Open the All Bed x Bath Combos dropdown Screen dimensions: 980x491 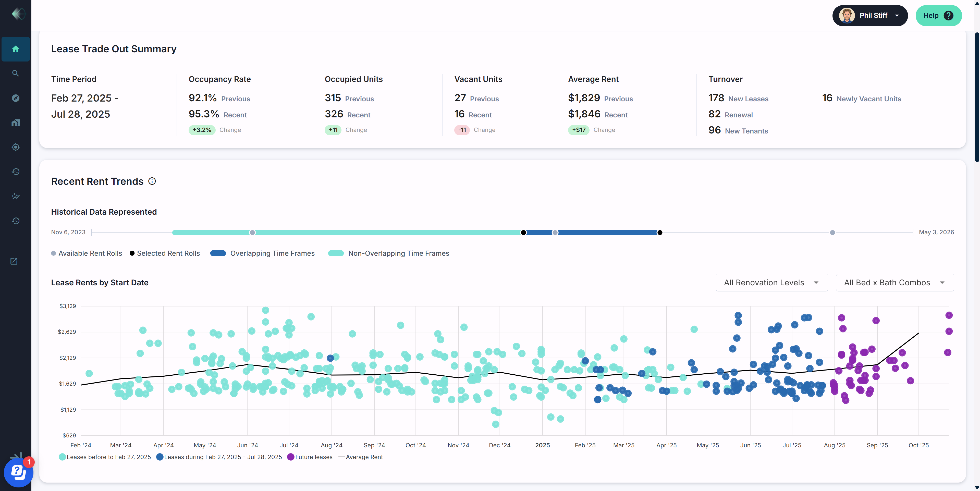tap(895, 283)
